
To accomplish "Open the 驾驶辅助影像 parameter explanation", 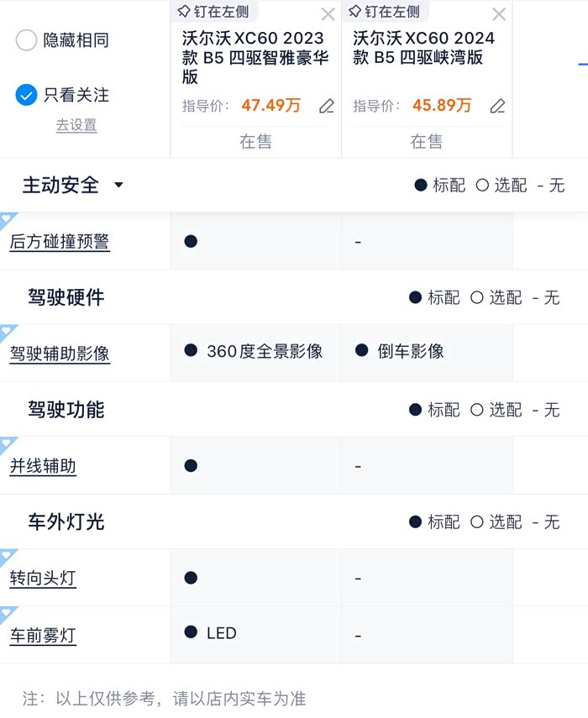I will point(60,354).
